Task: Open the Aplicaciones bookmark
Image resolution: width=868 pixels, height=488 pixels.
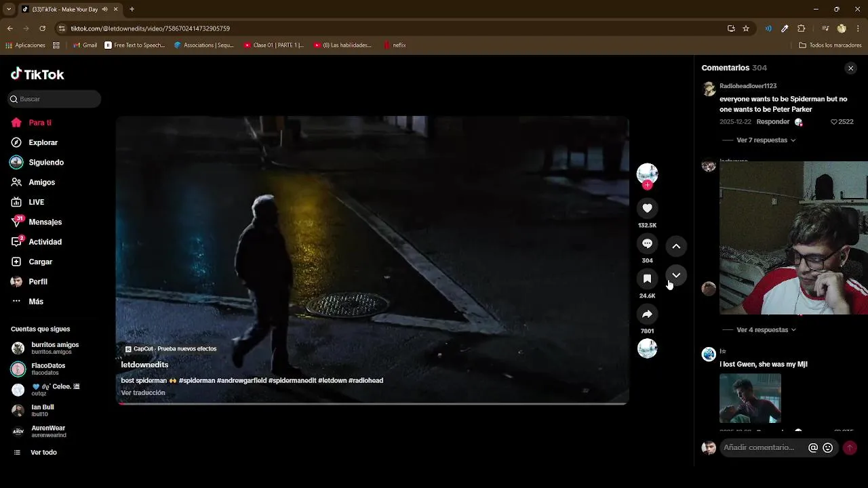Action: pyautogui.click(x=25, y=45)
